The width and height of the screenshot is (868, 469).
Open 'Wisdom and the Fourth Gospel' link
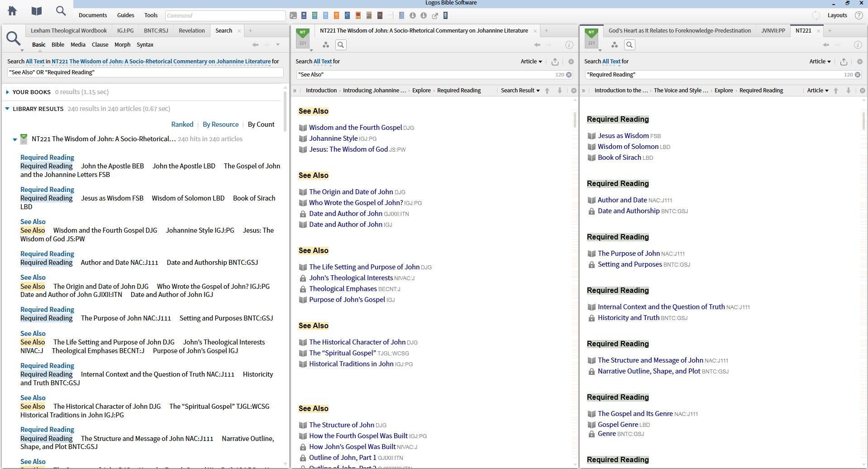355,128
